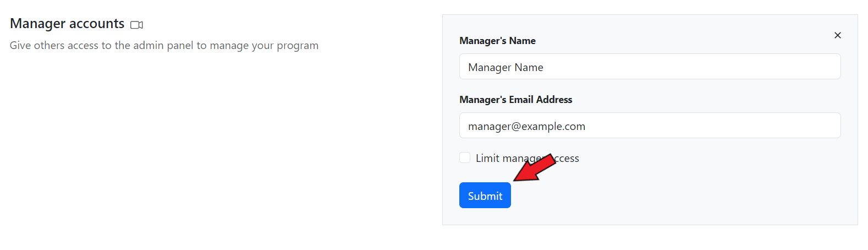Tick the box to limit manager access

click(x=465, y=158)
